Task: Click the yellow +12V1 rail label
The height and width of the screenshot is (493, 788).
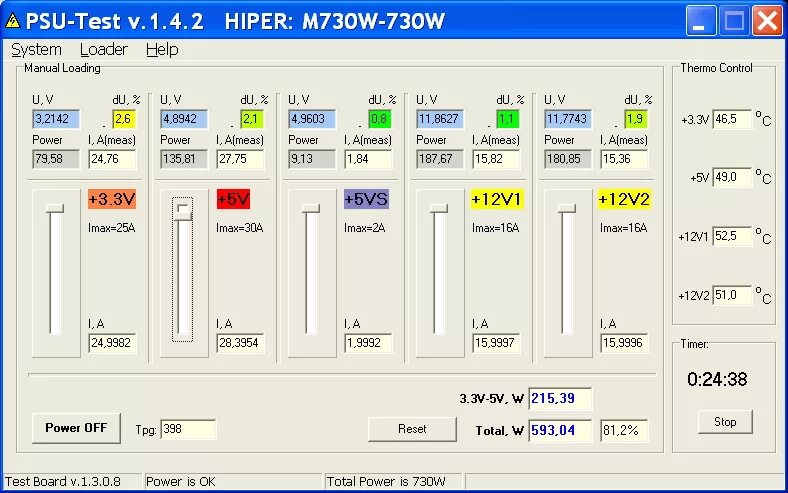Action: pyautogui.click(x=497, y=199)
